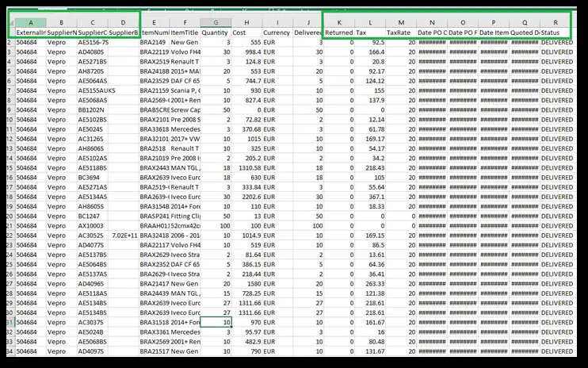The image size is (588, 368).
Task: Click the Quoted D header cell
Action: 525,33
